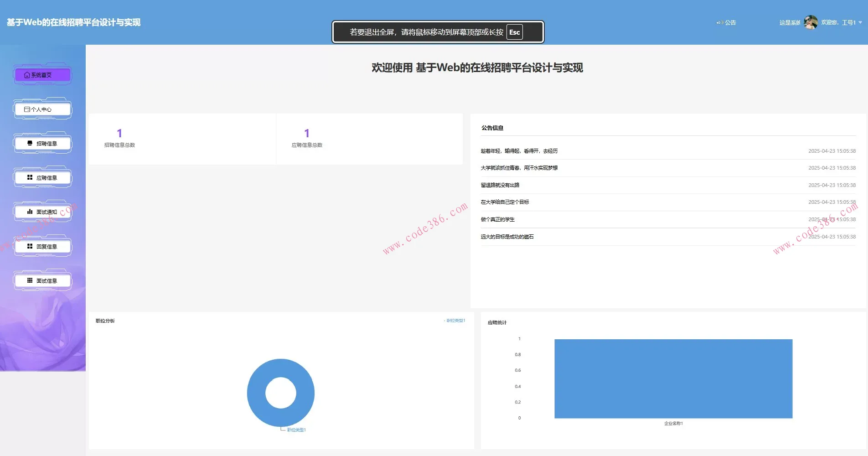Click the 公告信息 panel heading

(492, 128)
